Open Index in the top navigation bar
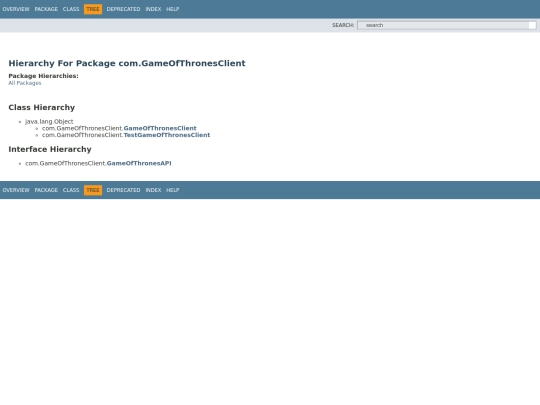The image size is (540, 405). tap(153, 9)
